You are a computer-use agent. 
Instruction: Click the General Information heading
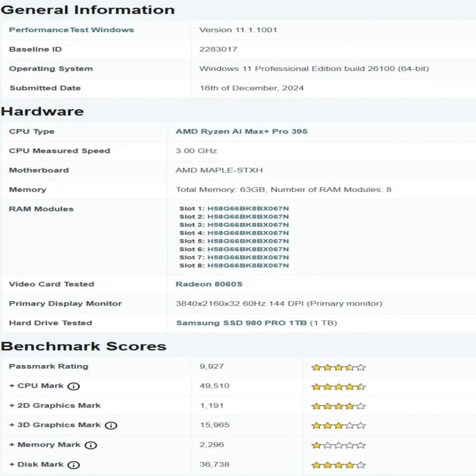click(88, 10)
